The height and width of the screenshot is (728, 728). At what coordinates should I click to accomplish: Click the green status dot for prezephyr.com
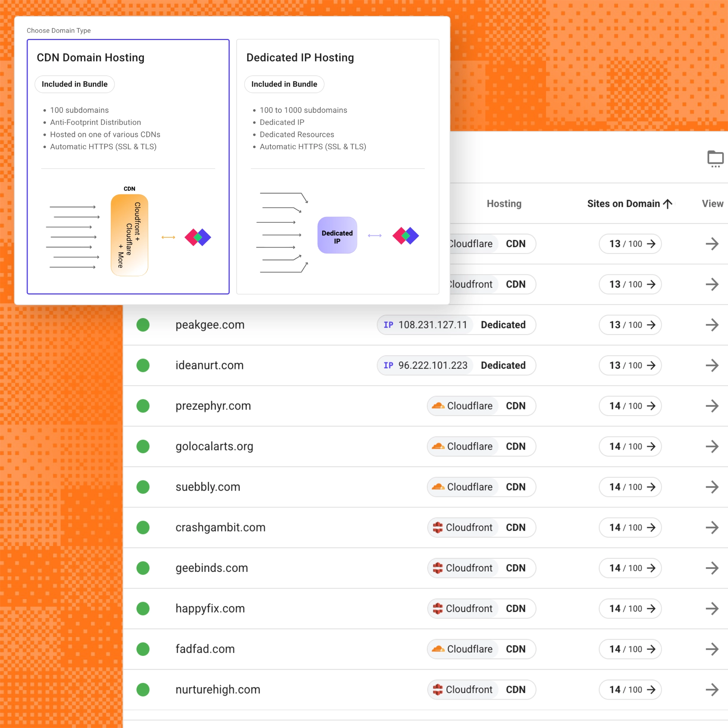coord(143,406)
